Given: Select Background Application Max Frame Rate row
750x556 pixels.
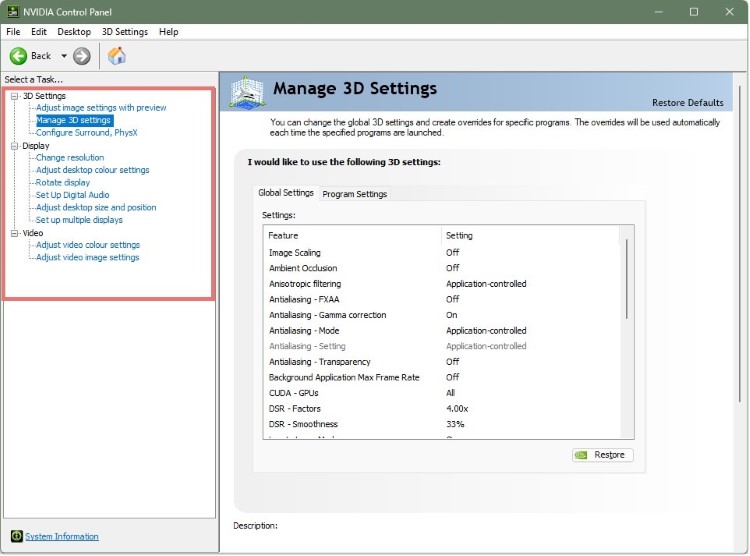Looking at the screenshot, I should coord(442,377).
